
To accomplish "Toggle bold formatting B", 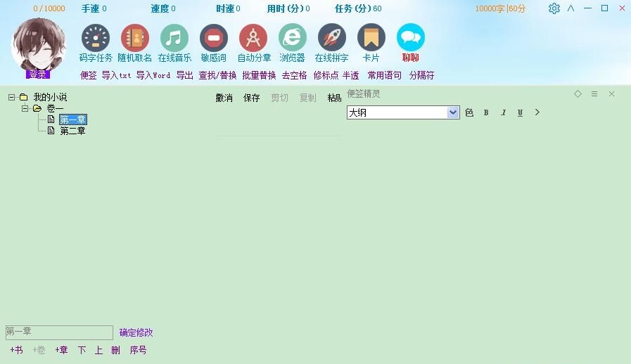I will pos(486,112).
